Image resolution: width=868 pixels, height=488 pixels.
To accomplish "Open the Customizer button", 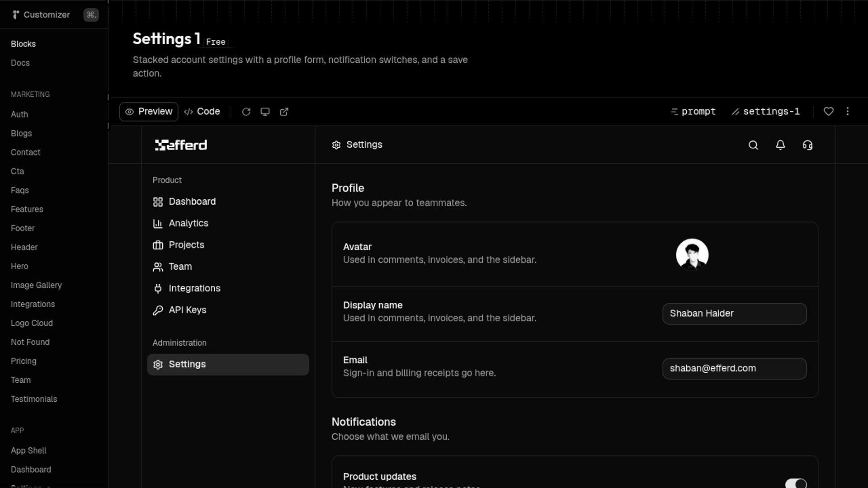I will 41,15.
